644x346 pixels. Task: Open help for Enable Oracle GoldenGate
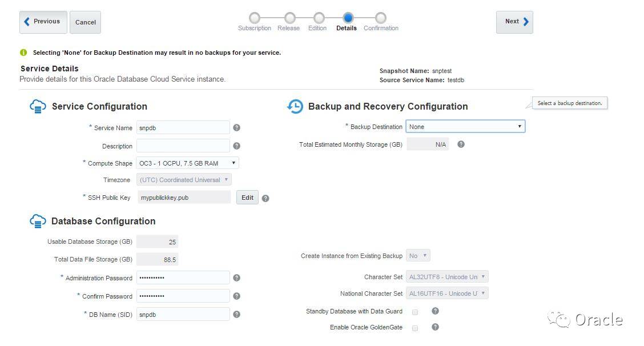[436, 327]
